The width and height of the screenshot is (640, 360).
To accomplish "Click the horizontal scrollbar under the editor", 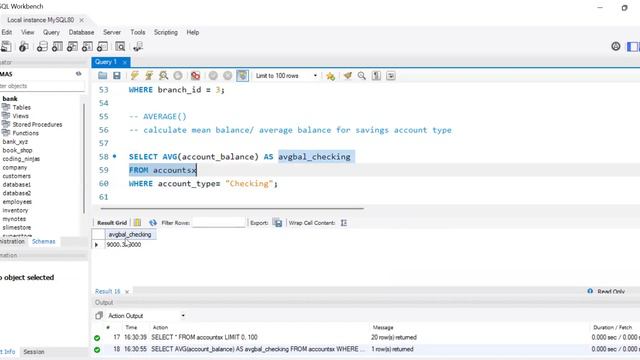I will (x=232, y=209).
